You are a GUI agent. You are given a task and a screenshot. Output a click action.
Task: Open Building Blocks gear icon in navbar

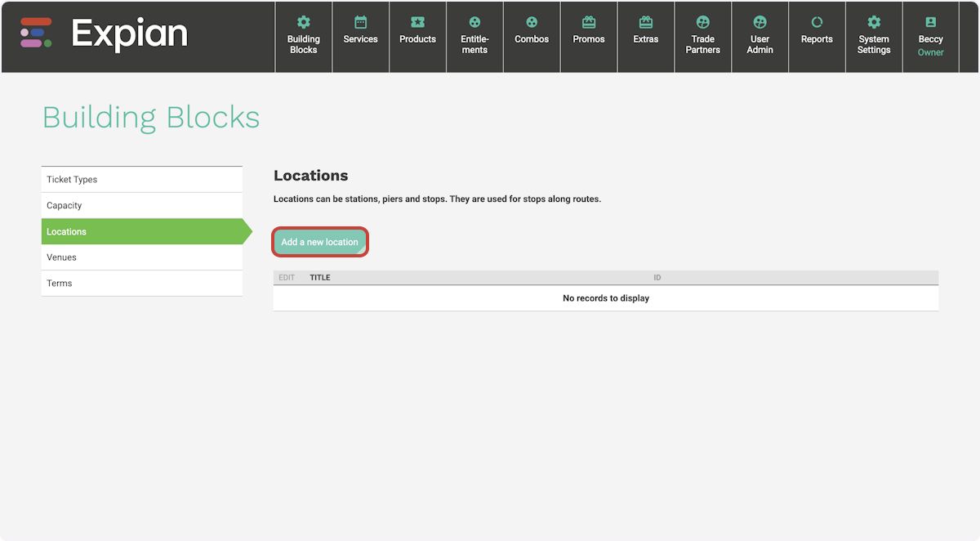(x=303, y=22)
